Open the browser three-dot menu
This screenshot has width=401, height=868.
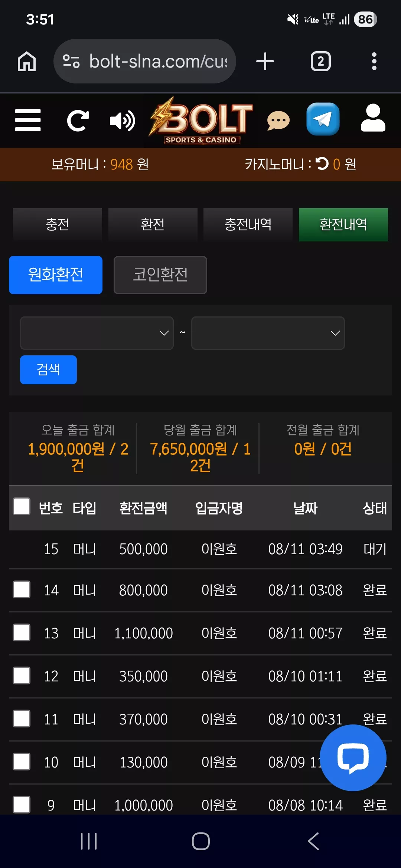click(x=374, y=61)
